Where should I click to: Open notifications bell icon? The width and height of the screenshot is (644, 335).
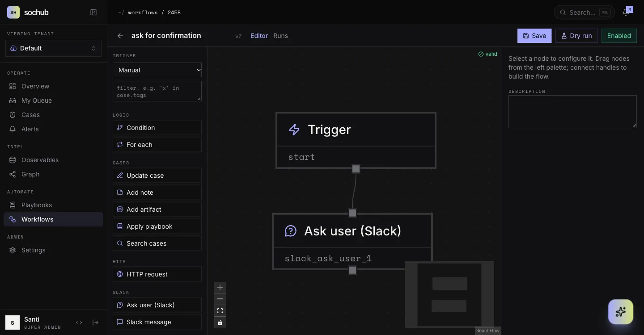point(626,12)
